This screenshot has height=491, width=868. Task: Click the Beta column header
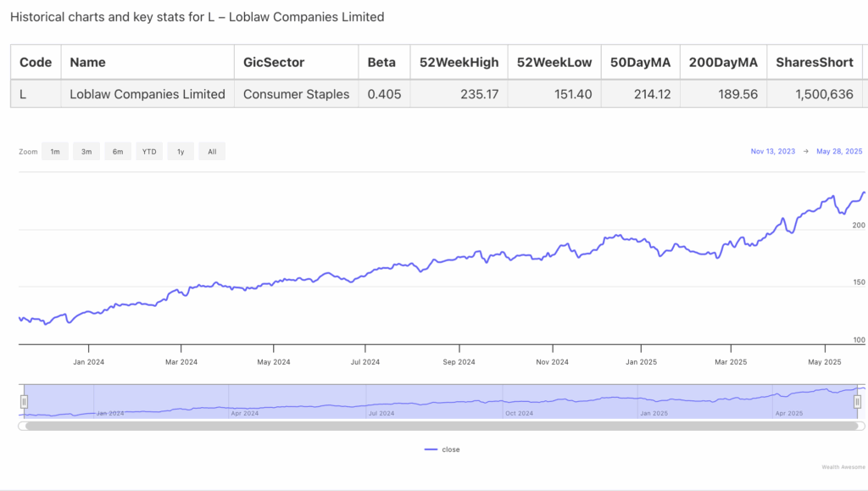point(384,62)
